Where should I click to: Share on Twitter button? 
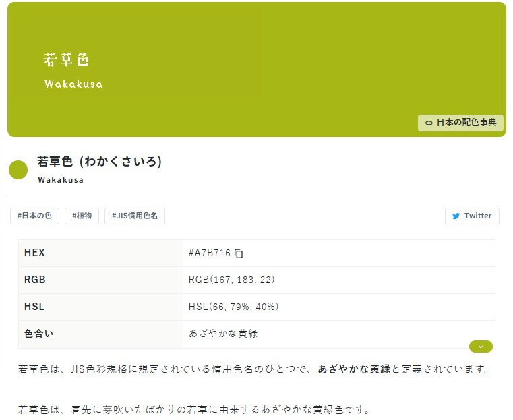click(x=472, y=216)
